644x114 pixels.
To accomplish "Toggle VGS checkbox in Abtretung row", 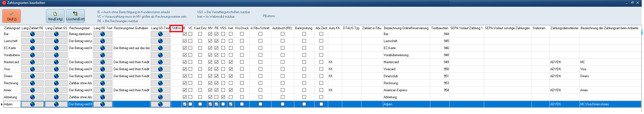I will pyautogui.click(x=223, y=97).
